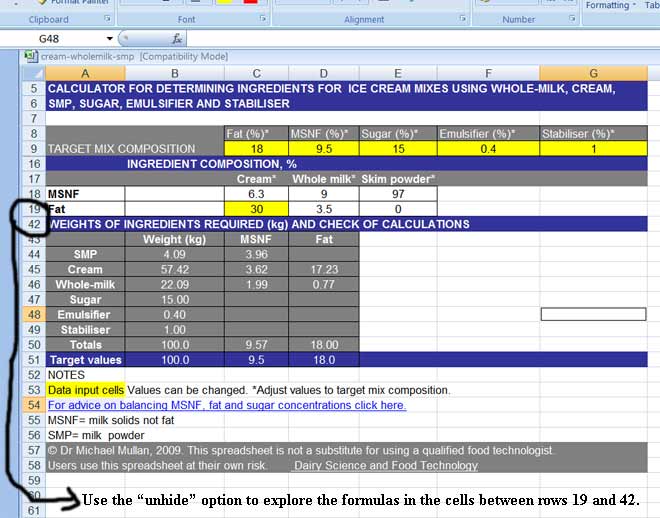Screen dimensions: 660x518
Task: Click the fx Insert Function icon
Action: [x=177, y=39]
